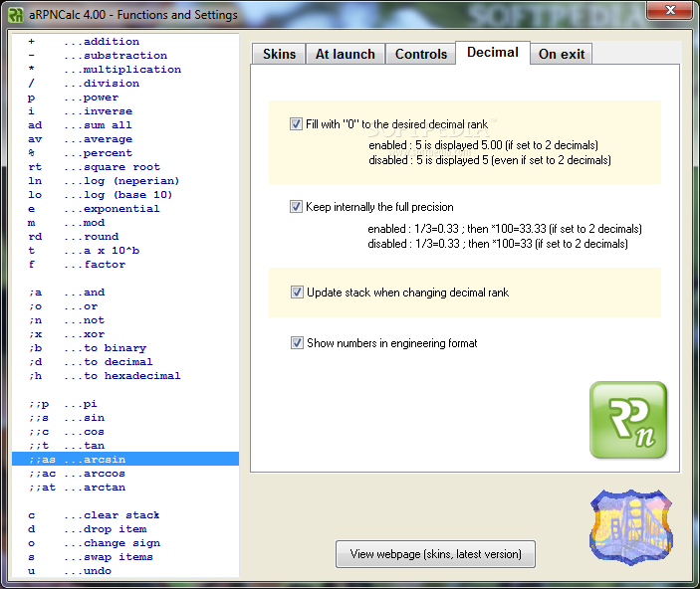
Task: Select the "p ...power" row
Action: pyautogui.click(x=125, y=98)
